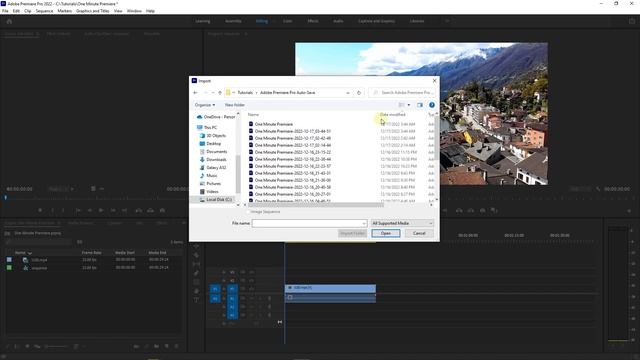
Task: Open the Local Disk (C:) drive
Action: pos(215,200)
